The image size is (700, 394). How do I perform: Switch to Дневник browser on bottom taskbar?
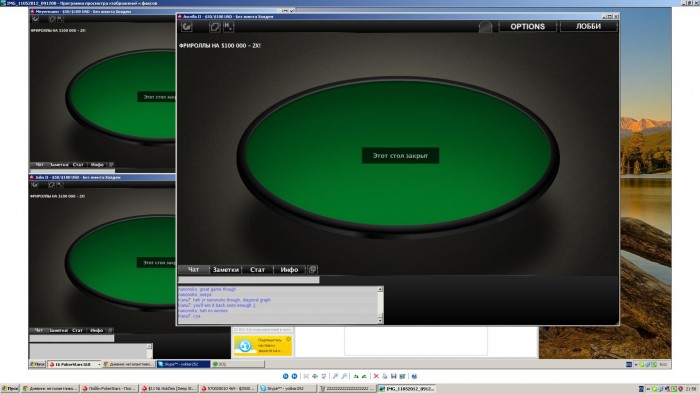tap(50, 389)
